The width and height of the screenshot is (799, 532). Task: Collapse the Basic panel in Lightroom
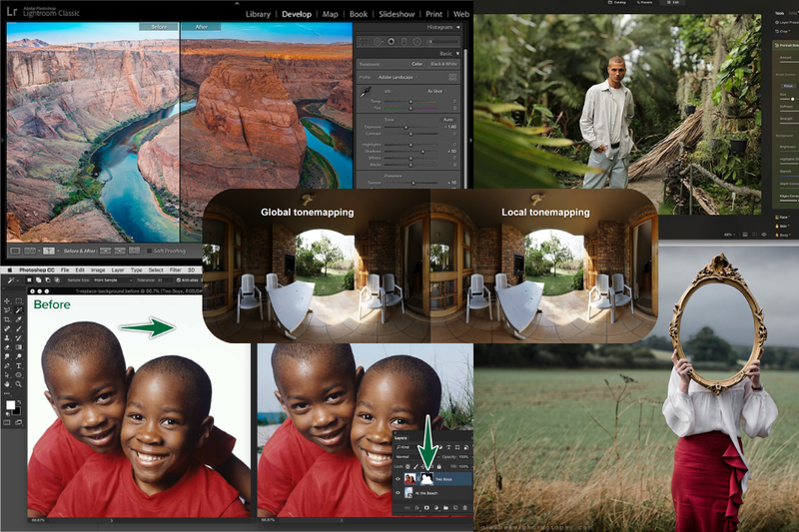(x=457, y=54)
